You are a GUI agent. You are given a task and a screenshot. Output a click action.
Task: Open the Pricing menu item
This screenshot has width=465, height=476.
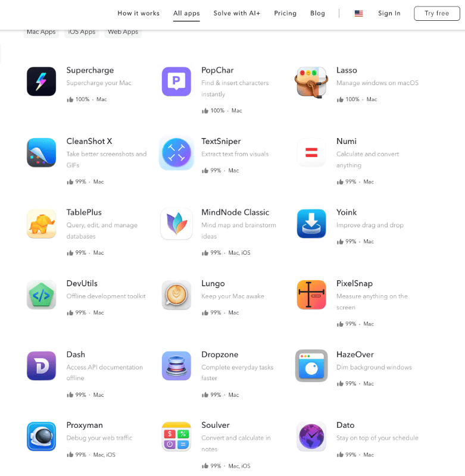pos(285,13)
